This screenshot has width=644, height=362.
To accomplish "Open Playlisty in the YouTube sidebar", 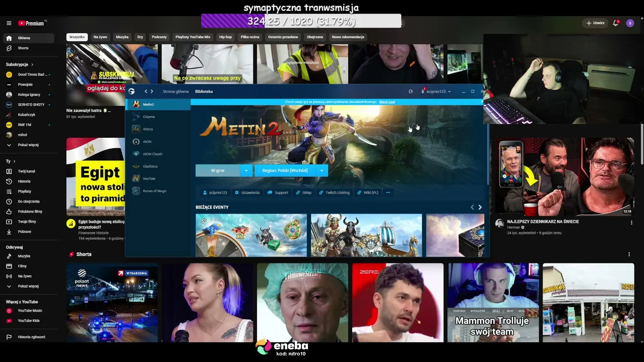I will [x=24, y=192].
